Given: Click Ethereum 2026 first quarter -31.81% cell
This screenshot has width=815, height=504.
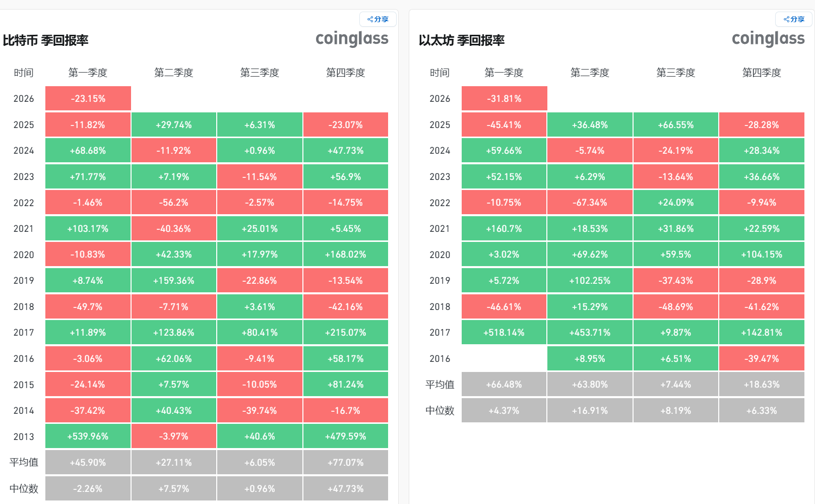Looking at the screenshot, I should coord(504,99).
